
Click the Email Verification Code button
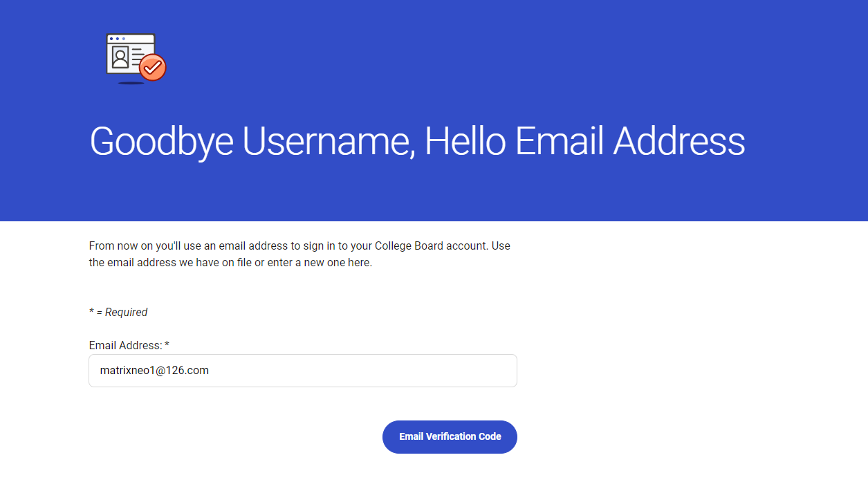(450, 437)
